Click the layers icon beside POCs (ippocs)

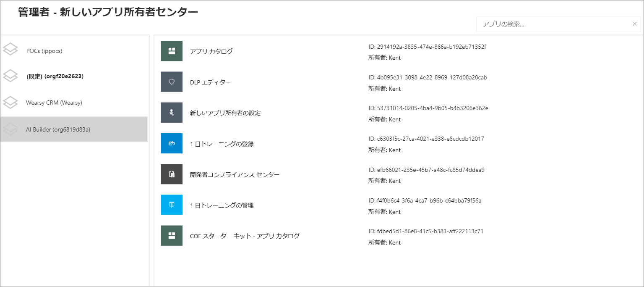pyautogui.click(x=10, y=50)
